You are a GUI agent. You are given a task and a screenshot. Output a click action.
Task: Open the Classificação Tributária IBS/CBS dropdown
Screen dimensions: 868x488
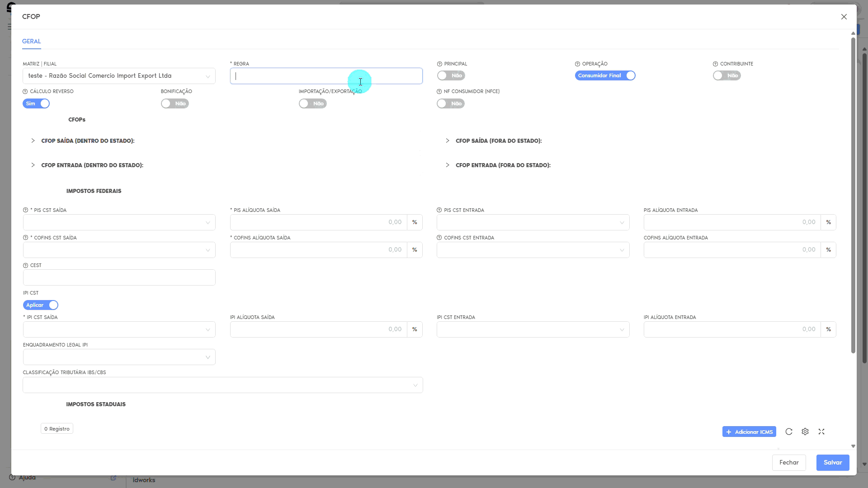tap(223, 385)
